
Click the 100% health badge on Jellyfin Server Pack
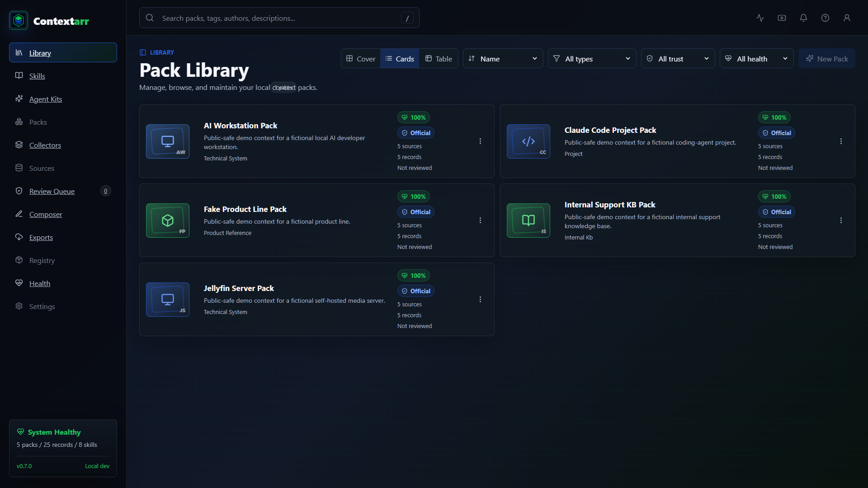click(414, 276)
